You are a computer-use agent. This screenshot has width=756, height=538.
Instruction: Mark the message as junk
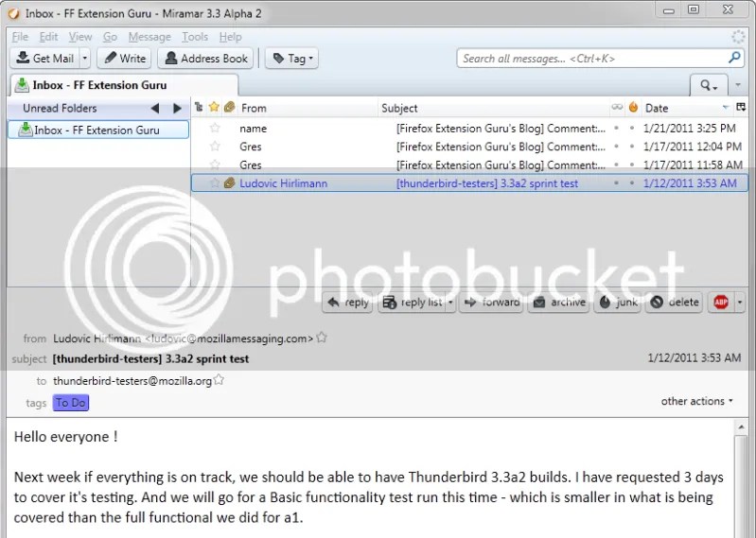(618, 303)
